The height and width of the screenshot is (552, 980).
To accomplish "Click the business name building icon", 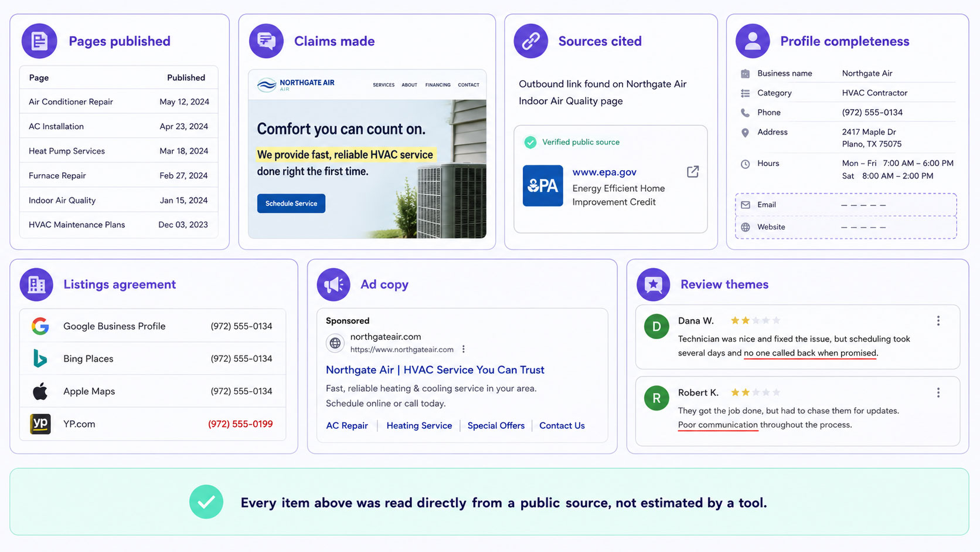I will point(745,73).
